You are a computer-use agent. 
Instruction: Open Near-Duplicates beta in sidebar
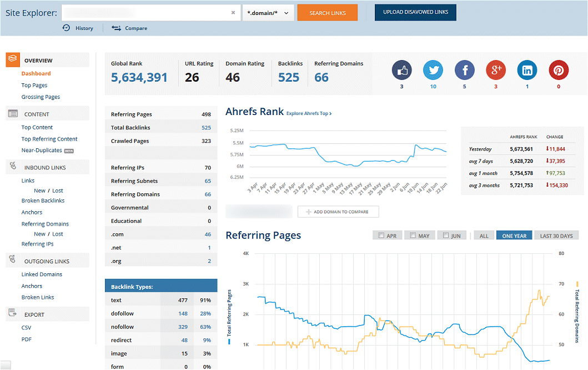[x=48, y=150]
